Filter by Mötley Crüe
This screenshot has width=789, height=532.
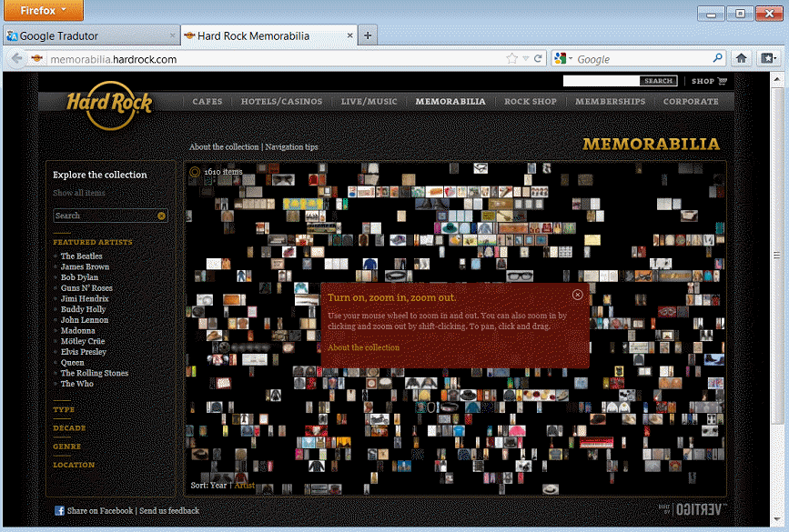[83, 341]
